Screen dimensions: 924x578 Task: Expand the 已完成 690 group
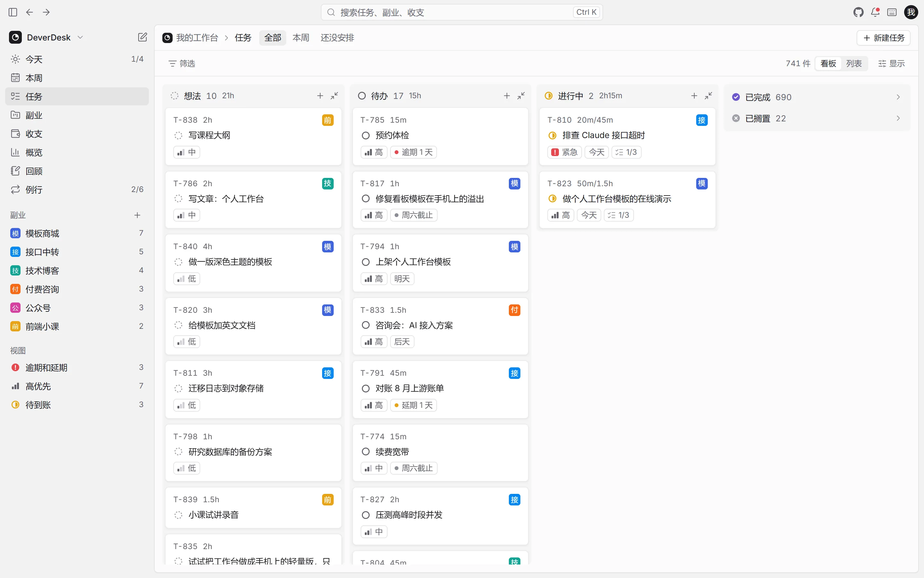[x=817, y=97]
